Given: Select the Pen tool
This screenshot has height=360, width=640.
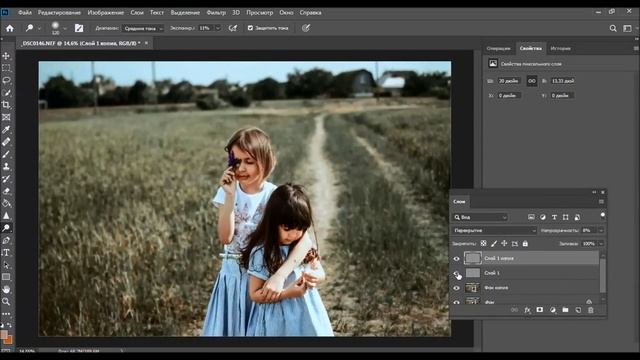Looking at the screenshot, I should 6,240.
